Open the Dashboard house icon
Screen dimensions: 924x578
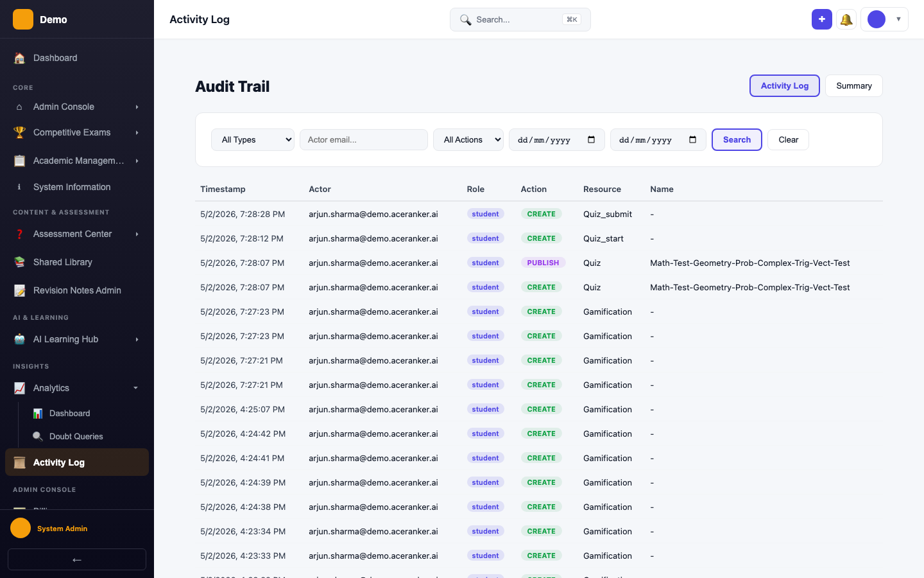[19, 58]
